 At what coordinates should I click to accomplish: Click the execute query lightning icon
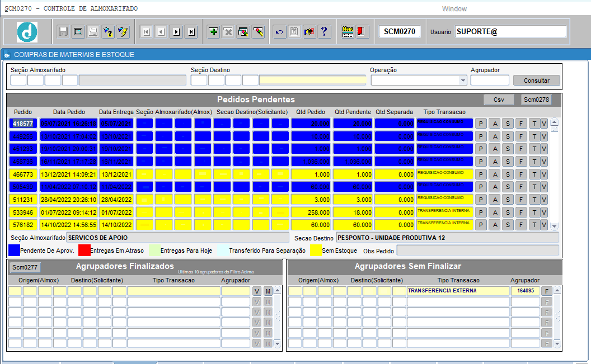coord(123,32)
